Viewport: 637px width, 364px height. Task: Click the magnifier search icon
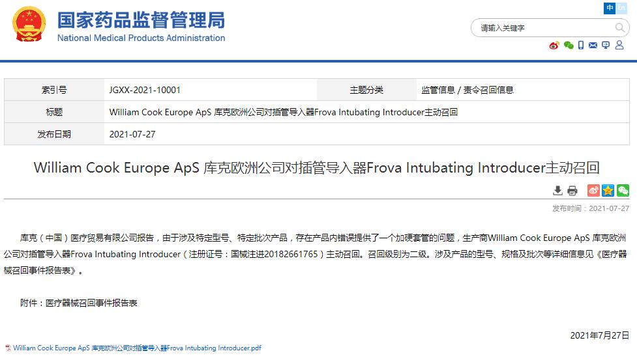coord(619,27)
